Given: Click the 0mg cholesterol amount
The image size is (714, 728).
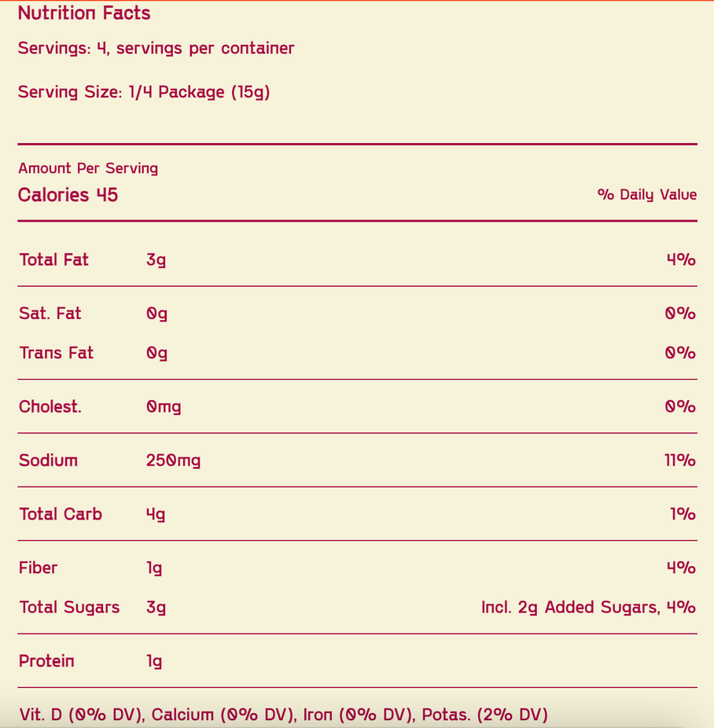Looking at the screenshot, I should pos(164,406).
